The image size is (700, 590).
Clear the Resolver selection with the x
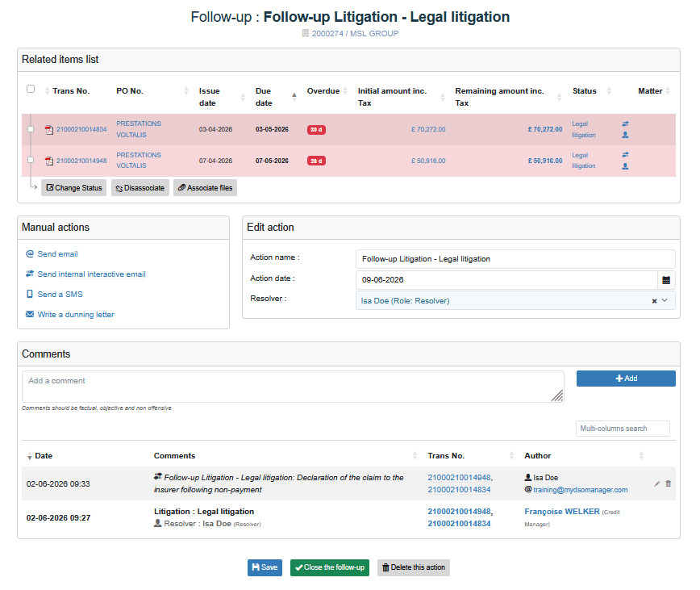click(654, 301)
